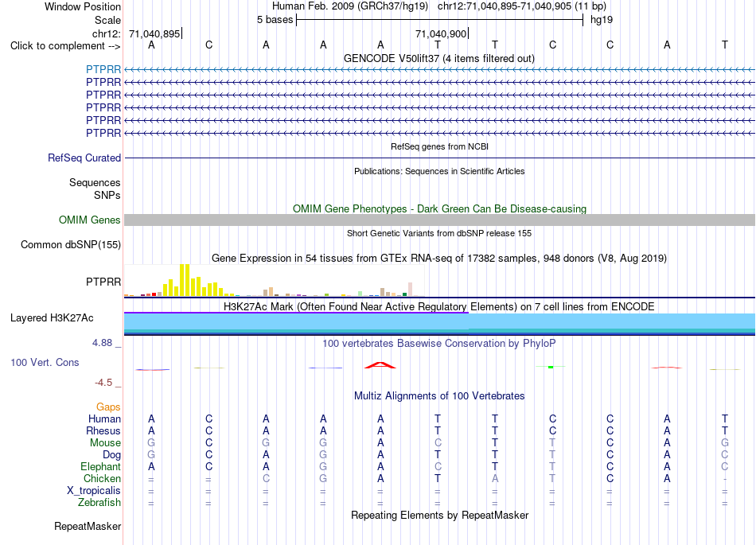Image resolution: width=756 pixels, height=545 pixels.
Task: Click the OMIM Gene Phenotypes green title
Action: pos(440,208)
